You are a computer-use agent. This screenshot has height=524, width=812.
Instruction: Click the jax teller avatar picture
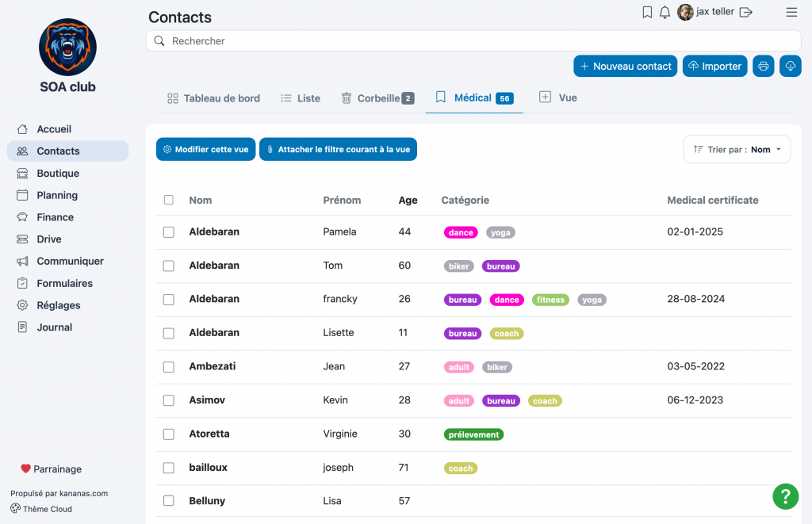pyautogui.click(x=685, y=12)
